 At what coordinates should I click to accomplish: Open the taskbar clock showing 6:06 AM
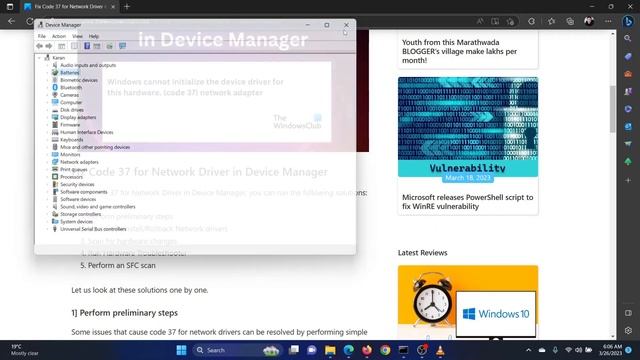click(612, 350)
